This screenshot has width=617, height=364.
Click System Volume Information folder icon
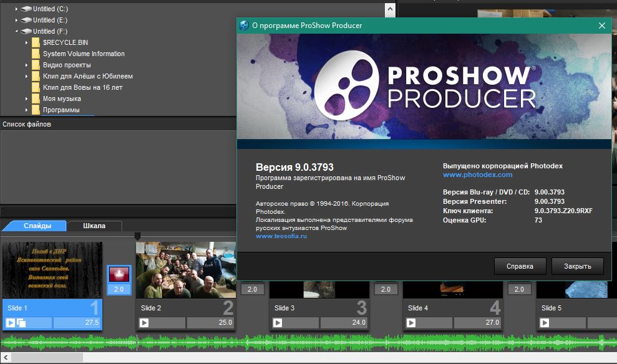tap(36, 54)
